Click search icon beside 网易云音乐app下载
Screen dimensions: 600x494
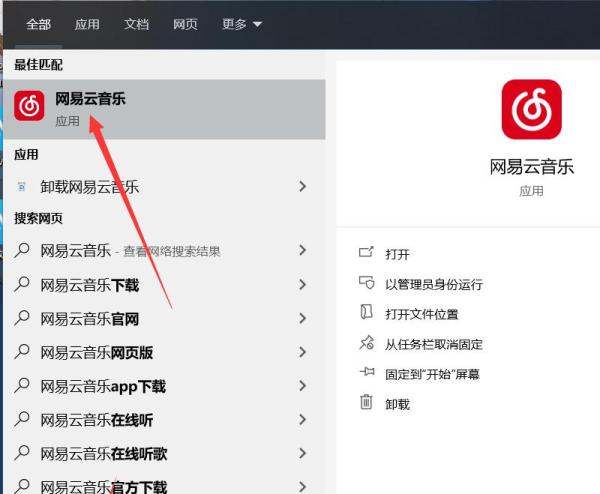(22, 385)
